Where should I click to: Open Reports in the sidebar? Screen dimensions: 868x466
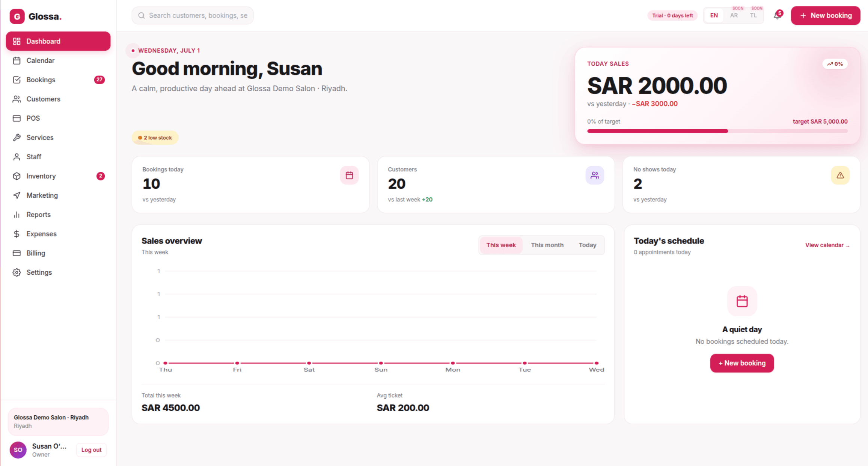[x=58, y=215]
